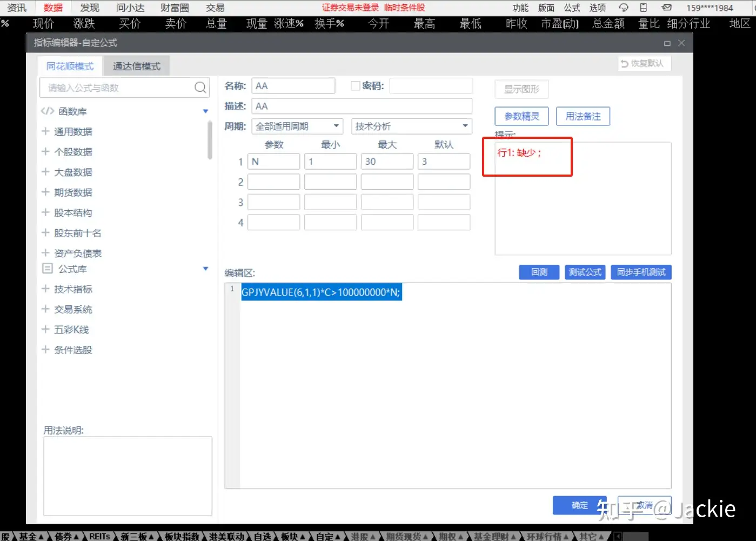Close the 指标编辑器 dialog with X
The height and width of the screenshot is (541, 756).
coord(681,43)
